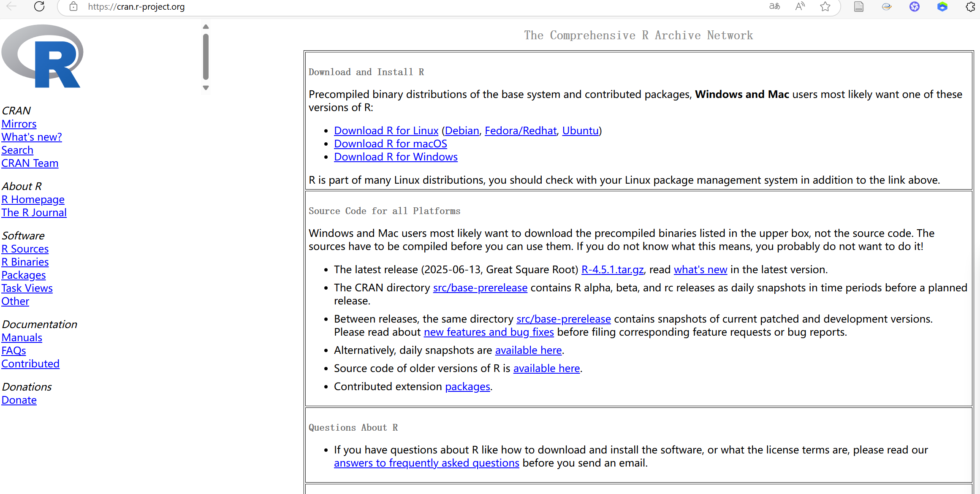The width and height of the screenshot is (980, 494).
Task: Click the sidebar scrollbar down arrow
Action: (x=206, y=88)
